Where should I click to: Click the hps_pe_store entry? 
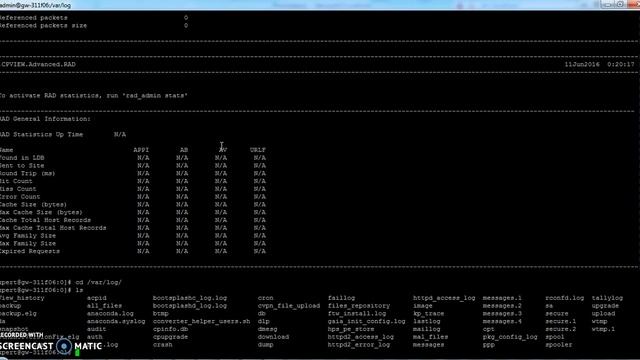(x=351, y=329)
